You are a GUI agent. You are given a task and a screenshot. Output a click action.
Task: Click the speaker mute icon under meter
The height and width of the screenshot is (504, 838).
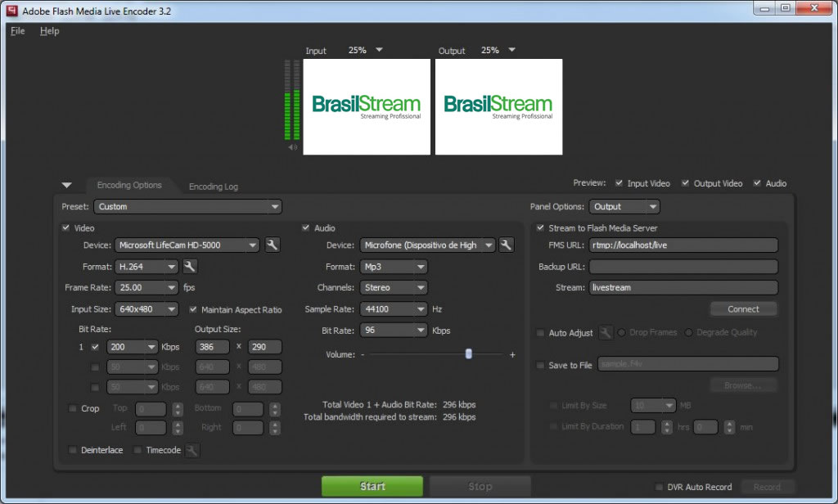(292, 147)
